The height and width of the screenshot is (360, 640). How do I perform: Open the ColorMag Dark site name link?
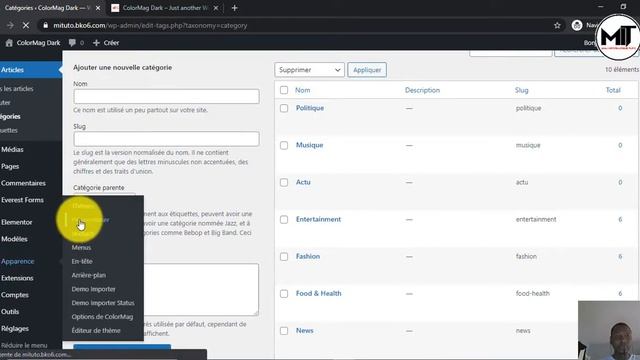coord(38,42)
